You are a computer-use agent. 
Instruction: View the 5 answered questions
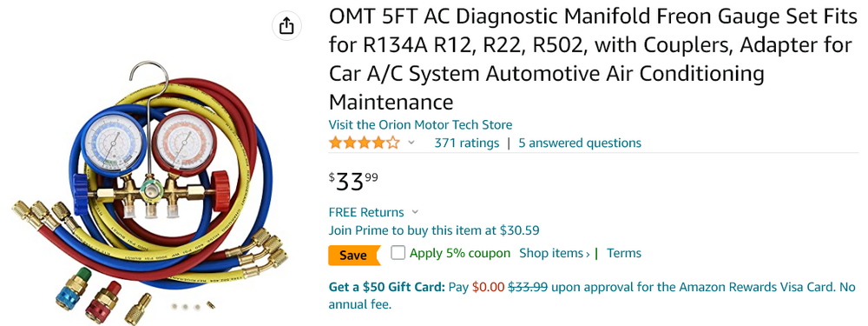tap(580, 143)
